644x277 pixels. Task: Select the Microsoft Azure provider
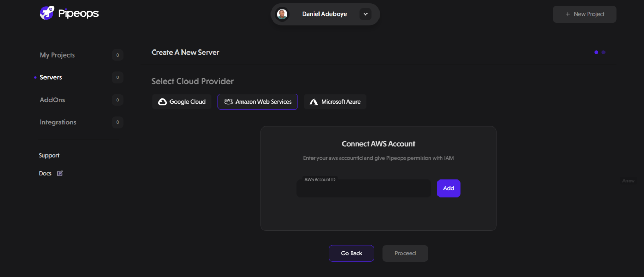pos(335,102)
